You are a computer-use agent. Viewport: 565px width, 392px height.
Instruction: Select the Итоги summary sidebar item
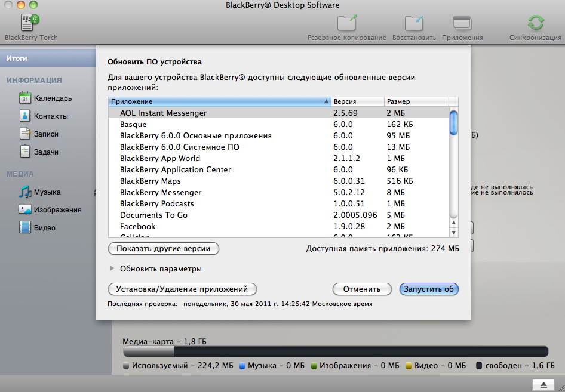(48, 58)
